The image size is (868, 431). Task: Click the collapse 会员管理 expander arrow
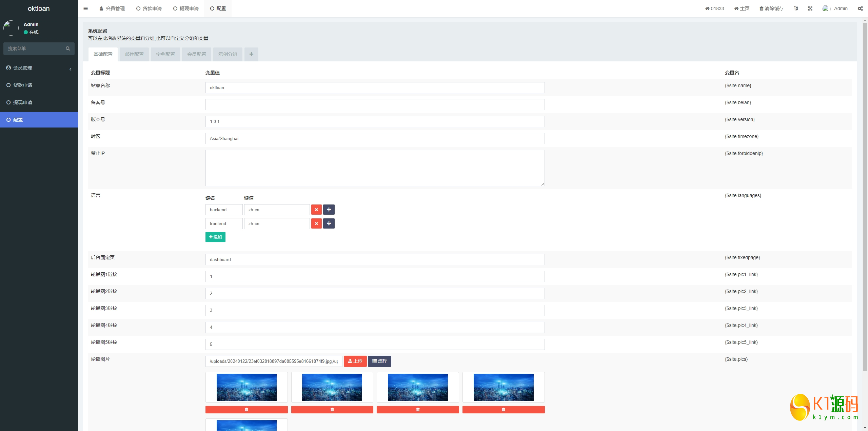[70, 68]
